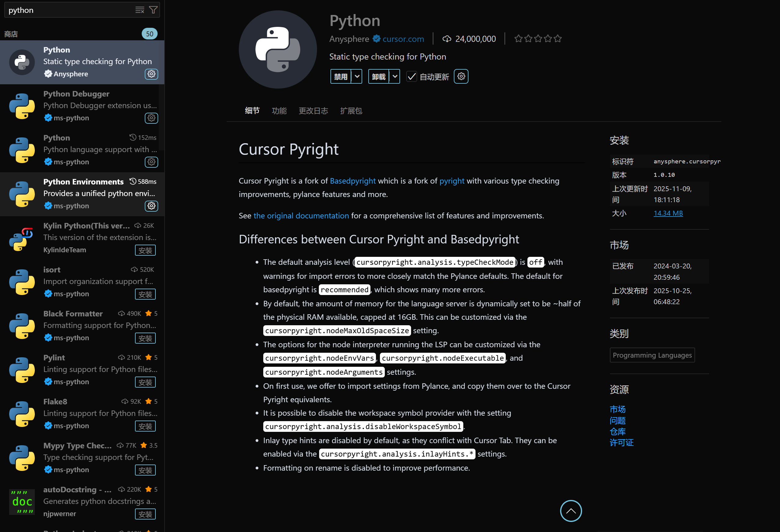Screen dimensions: 780x532
Task: Click the filter extensions funnel icon
Action: click(153, 10)
